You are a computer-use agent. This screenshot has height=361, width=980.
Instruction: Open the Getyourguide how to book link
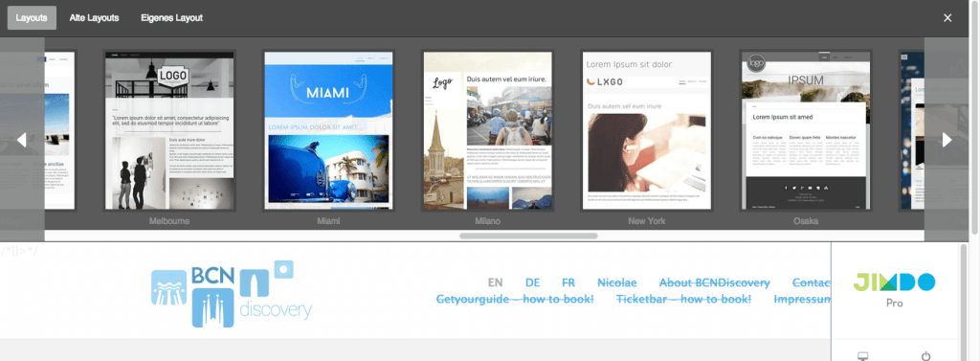(x=515, y=299)
